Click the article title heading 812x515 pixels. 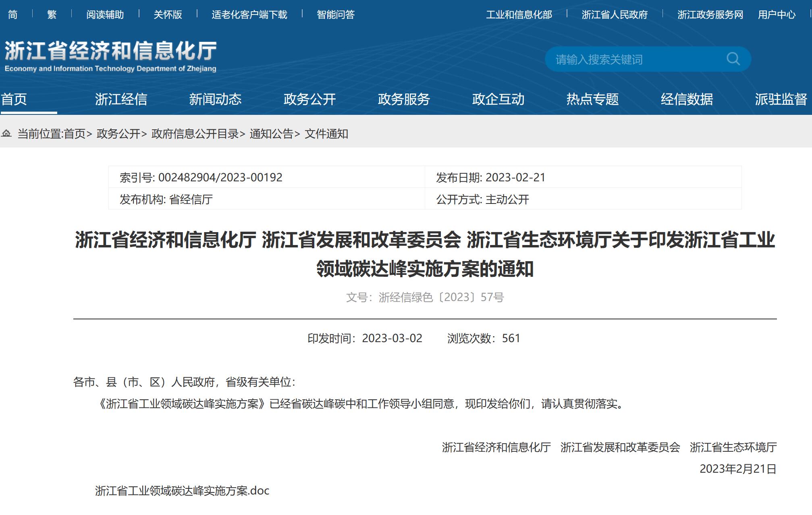(x=425, y=254)
